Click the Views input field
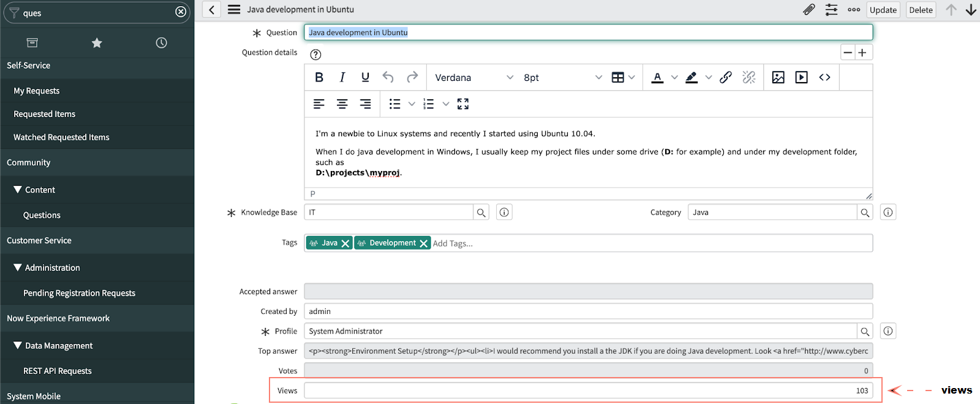 click(588, 391)
